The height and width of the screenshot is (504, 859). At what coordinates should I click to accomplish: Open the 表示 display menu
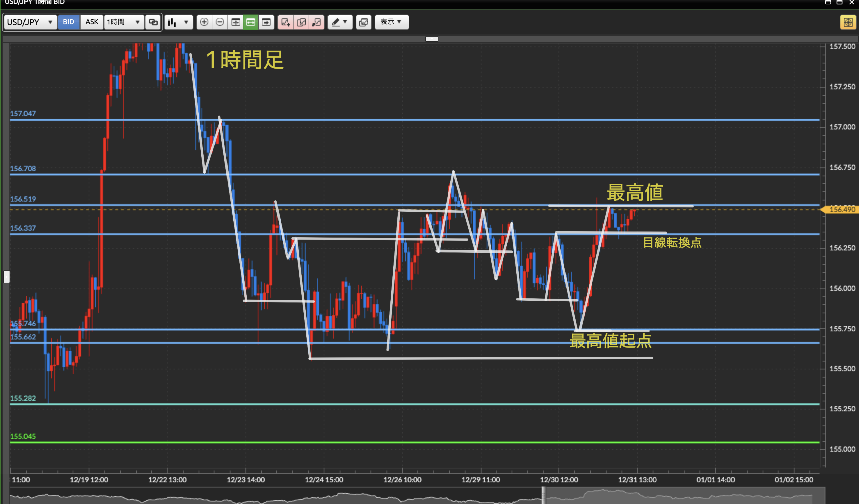pyautogui.click(x=391, y=22)
